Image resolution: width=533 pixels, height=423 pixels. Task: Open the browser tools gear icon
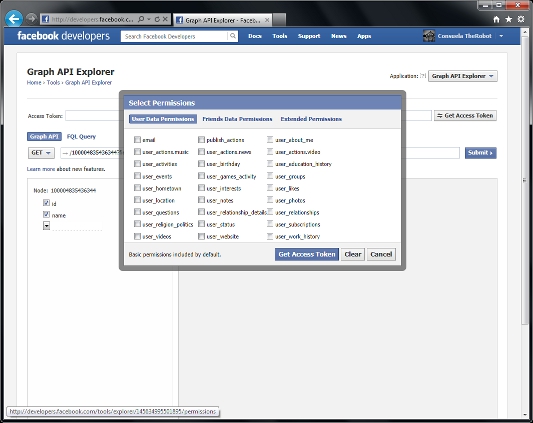click(x=521, y=19)
